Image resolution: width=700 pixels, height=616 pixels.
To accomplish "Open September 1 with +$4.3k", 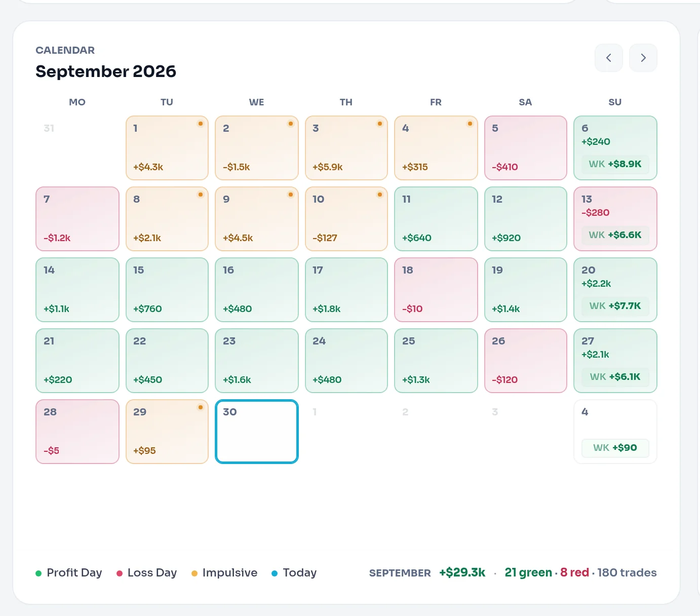I will pos(167,148).
